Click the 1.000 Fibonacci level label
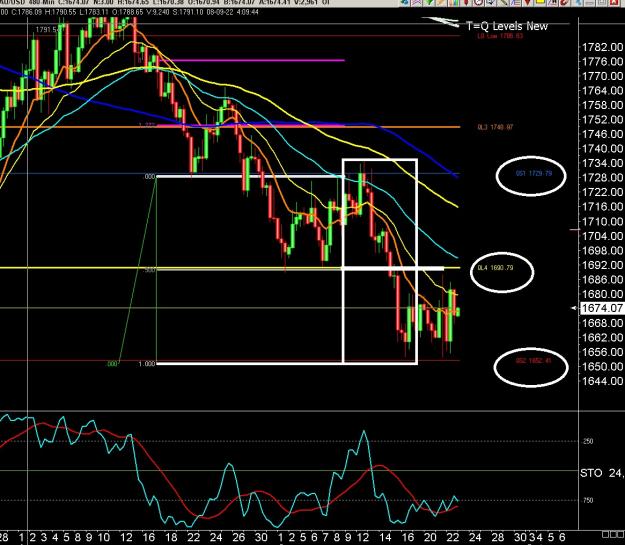This screenshot has height=545, width=625. [x=146, y=364]
